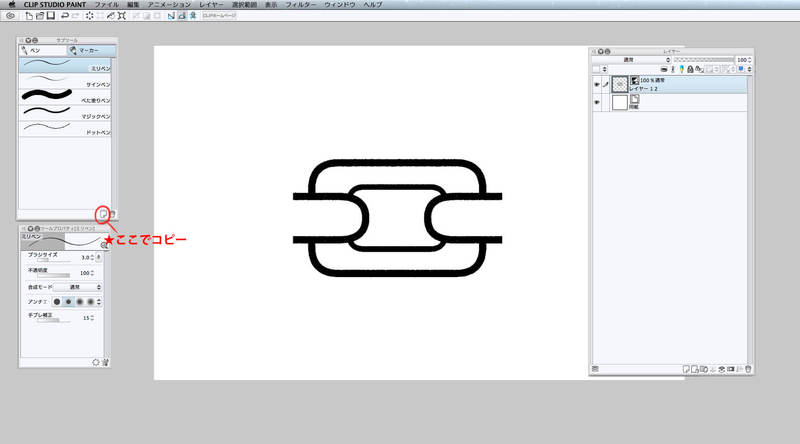
Task: Click the Scale/transform icon in command bar
Action: pos(121,16)
